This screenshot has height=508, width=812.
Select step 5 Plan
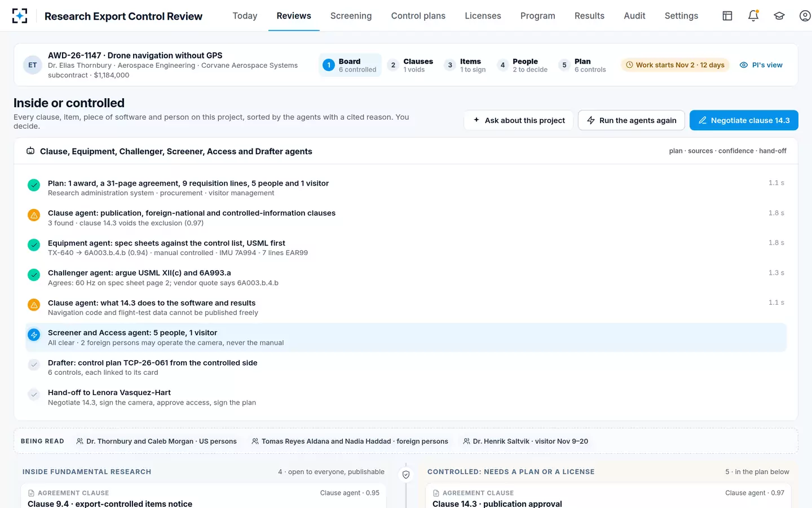[x=582, y=65]
